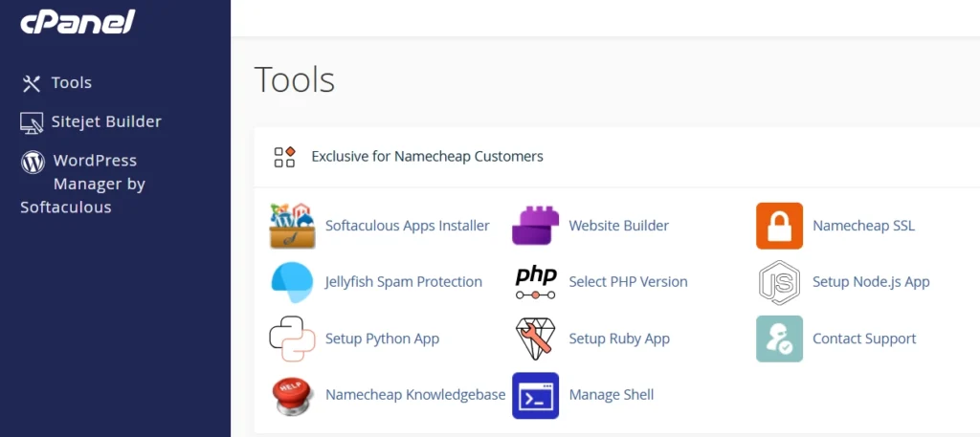
Task: Click the Node.js hexagon icon
Action: point(779,282)
